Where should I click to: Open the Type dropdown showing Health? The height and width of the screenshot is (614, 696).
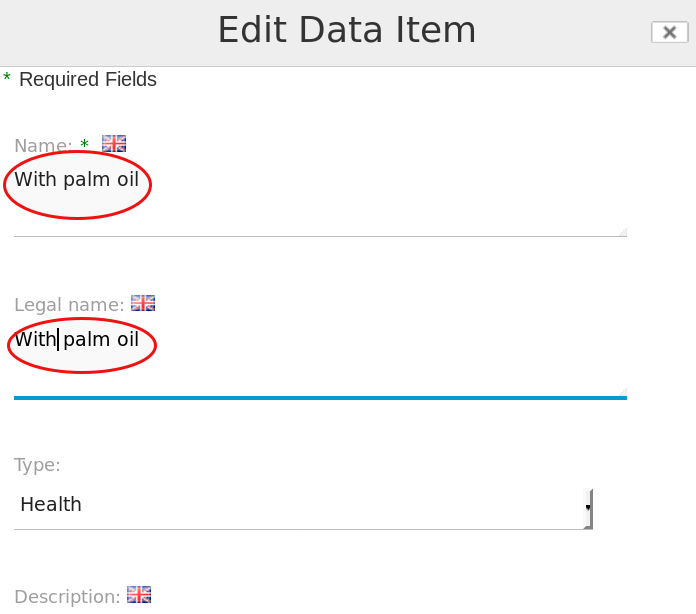303,509
